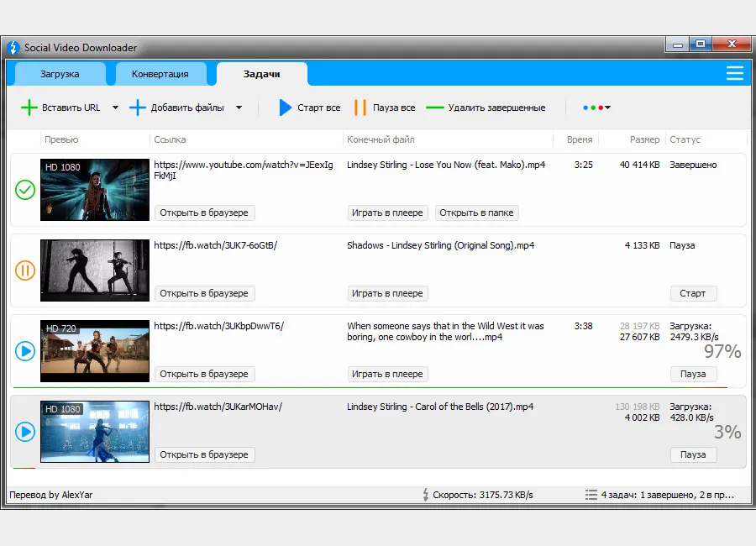
Task: Click the lightning speed icon in status bar
Action: [425, 495]
